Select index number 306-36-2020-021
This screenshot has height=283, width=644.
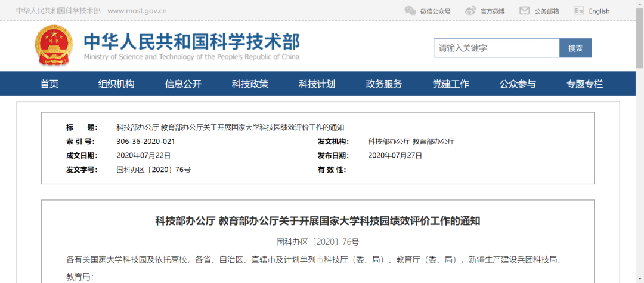tap(146, 141)
